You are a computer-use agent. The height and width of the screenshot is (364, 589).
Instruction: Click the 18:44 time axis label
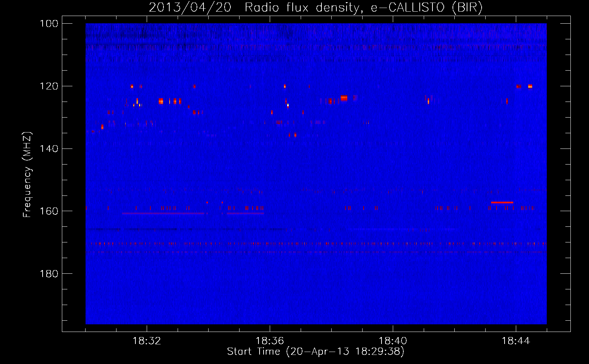[516, 341]
